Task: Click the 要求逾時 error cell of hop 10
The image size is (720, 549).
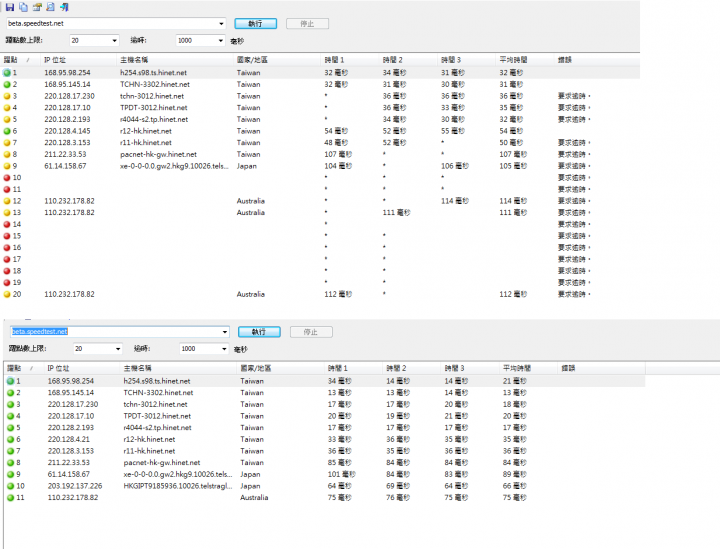Action: [574, 178]
